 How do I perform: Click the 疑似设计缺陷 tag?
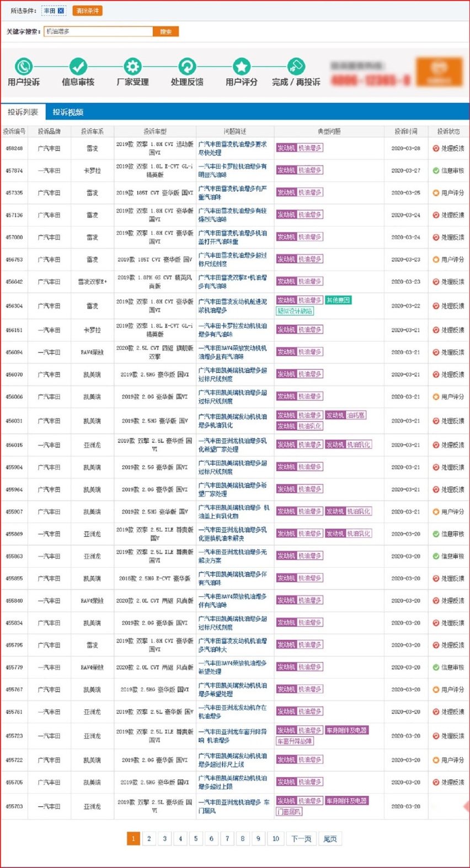click(295, 311)
